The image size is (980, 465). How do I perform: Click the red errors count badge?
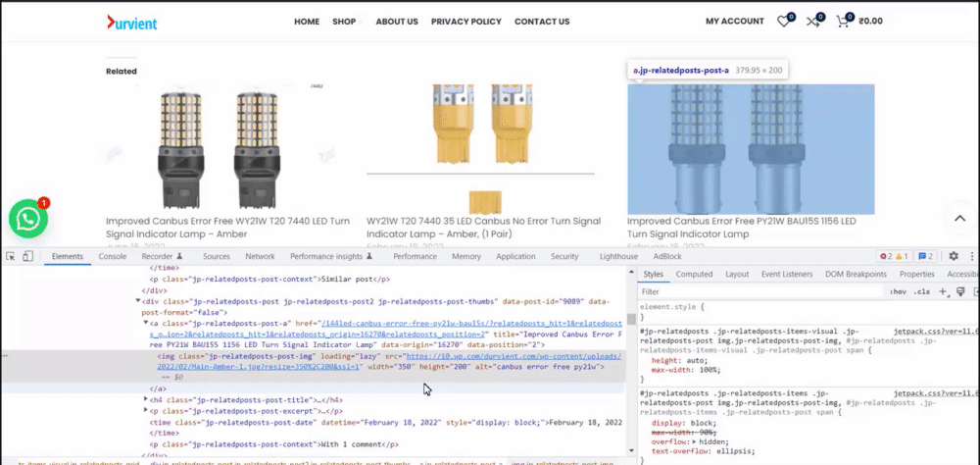[886, 257]
